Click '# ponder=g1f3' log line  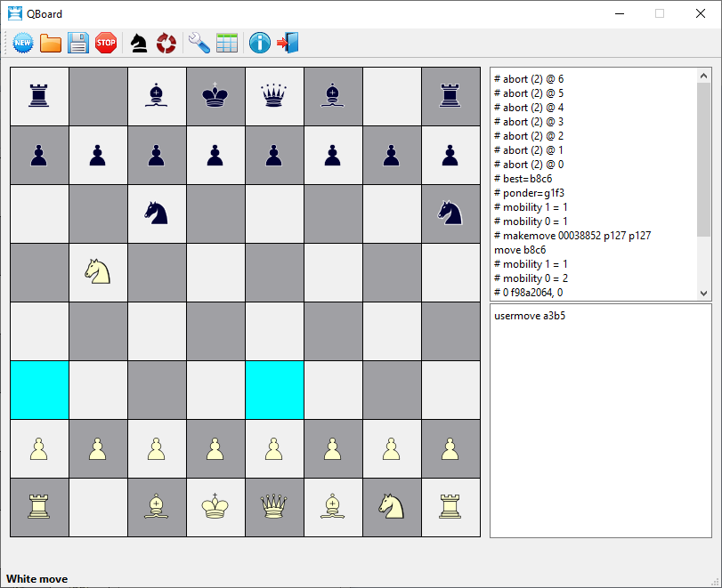(x=529, y=193)
